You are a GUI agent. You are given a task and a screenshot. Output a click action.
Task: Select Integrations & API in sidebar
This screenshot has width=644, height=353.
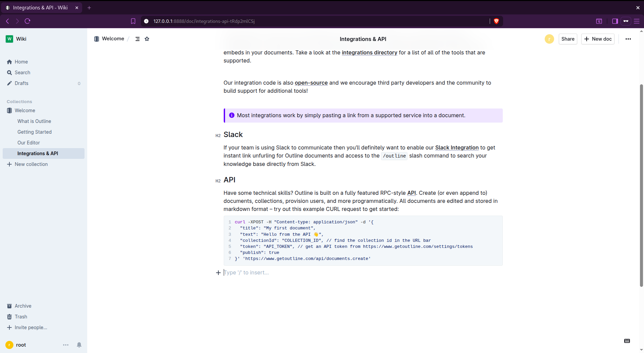44,153
